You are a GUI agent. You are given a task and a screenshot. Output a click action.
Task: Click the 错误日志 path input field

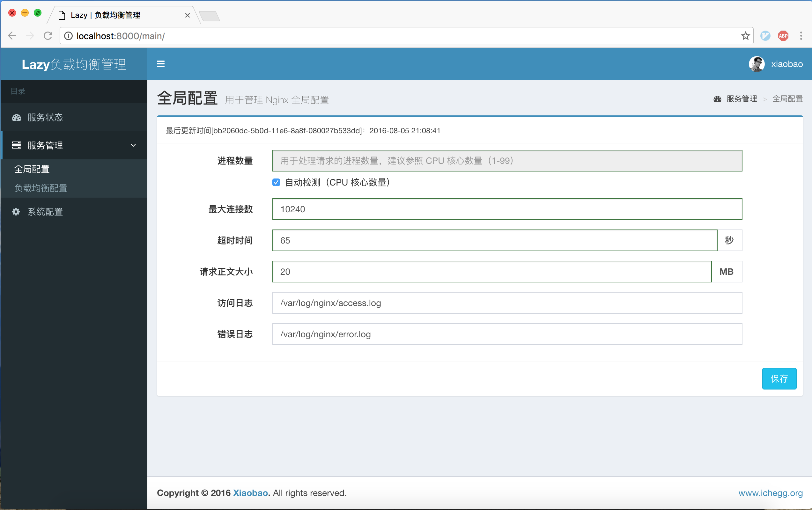coord(507,334)
